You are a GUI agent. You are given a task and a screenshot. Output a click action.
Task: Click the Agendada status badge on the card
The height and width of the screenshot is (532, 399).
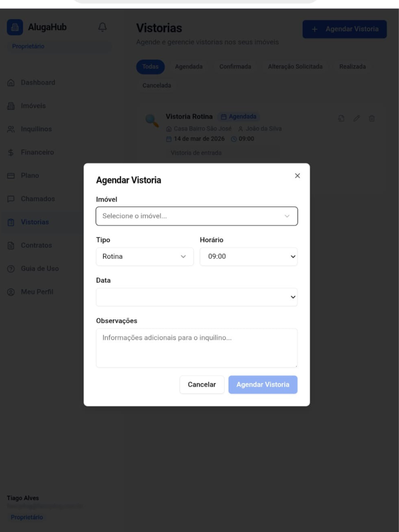tap(239, 117)
